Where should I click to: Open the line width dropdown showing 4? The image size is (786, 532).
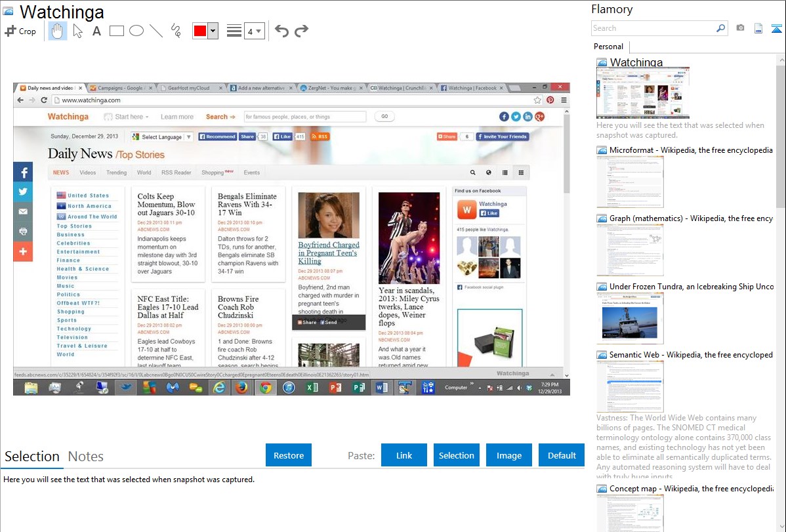(254, 31)
